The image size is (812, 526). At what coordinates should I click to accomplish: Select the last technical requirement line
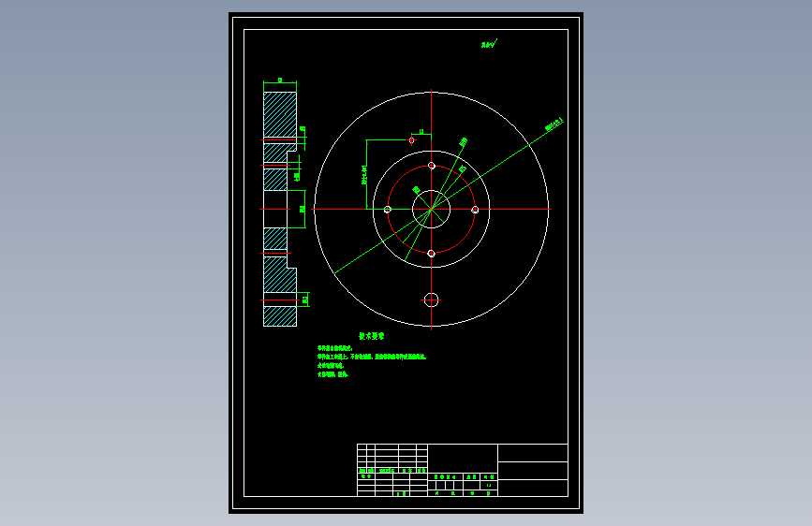pos(332,374)
